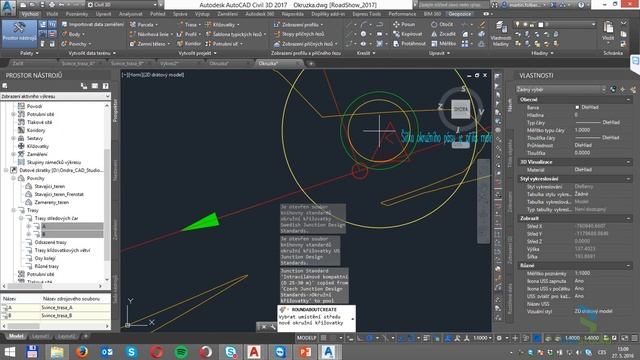Open the Civil 3D workspace dropdown

pyautogui.click(x=122, y=4)
